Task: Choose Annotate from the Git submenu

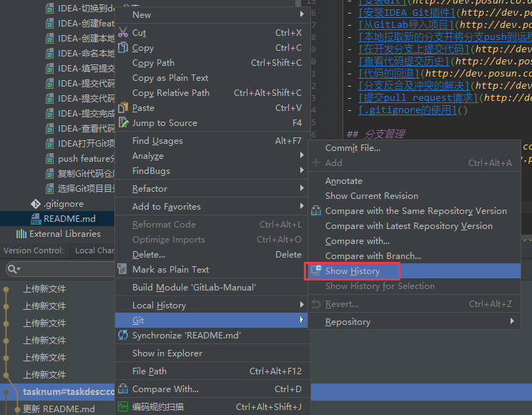Action: point(344,181)
